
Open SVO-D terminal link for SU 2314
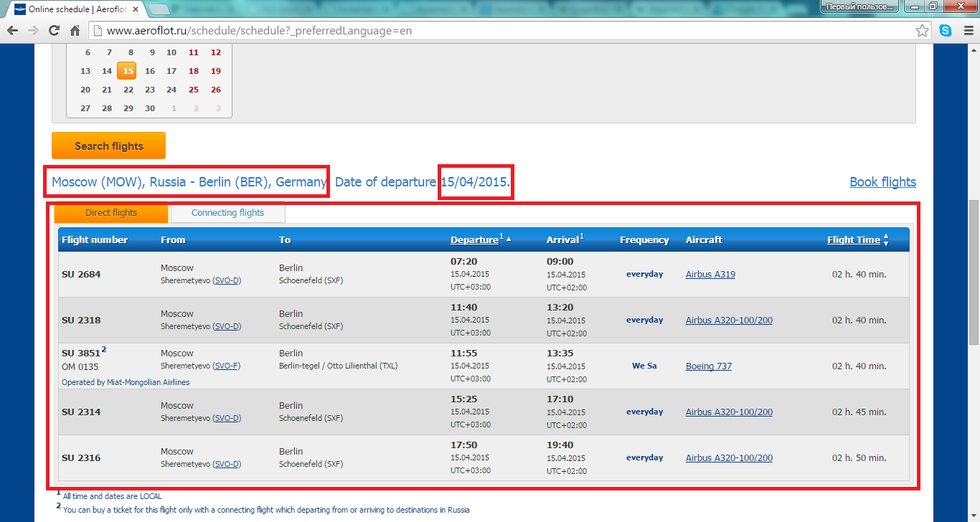[x=227, y=418]
